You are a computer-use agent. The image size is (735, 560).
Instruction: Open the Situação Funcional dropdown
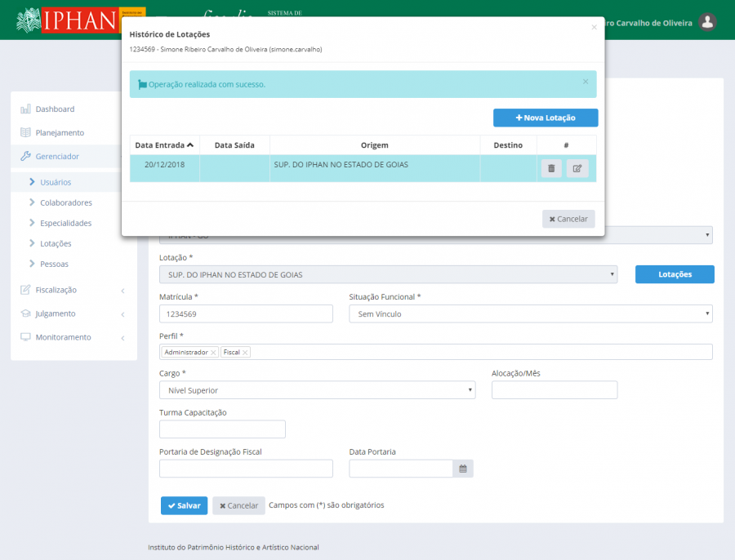(x=530, y=313)
